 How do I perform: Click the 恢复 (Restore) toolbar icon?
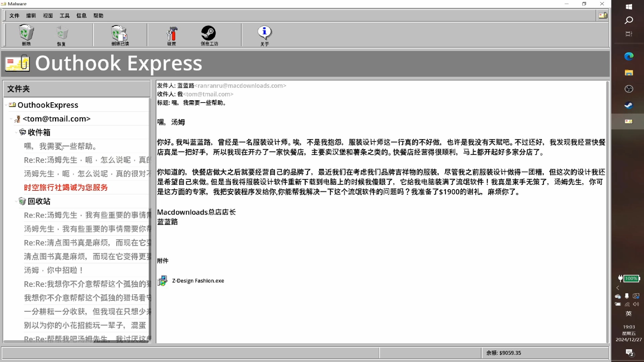point(62,33)
